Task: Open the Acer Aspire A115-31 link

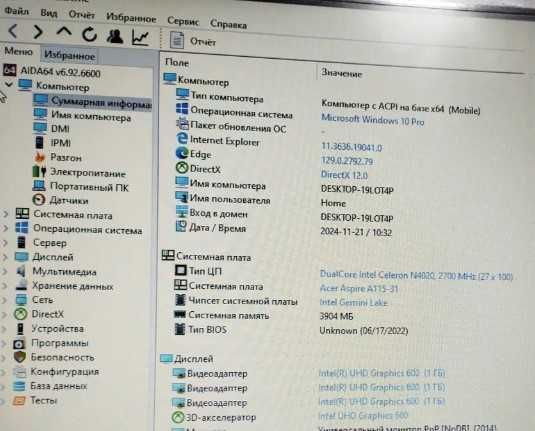Action: (359, 289)
